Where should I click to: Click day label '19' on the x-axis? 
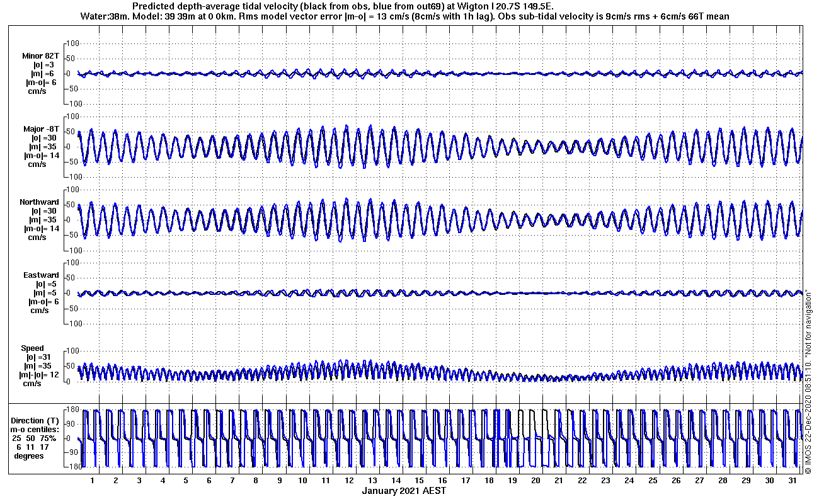[512, 480]
